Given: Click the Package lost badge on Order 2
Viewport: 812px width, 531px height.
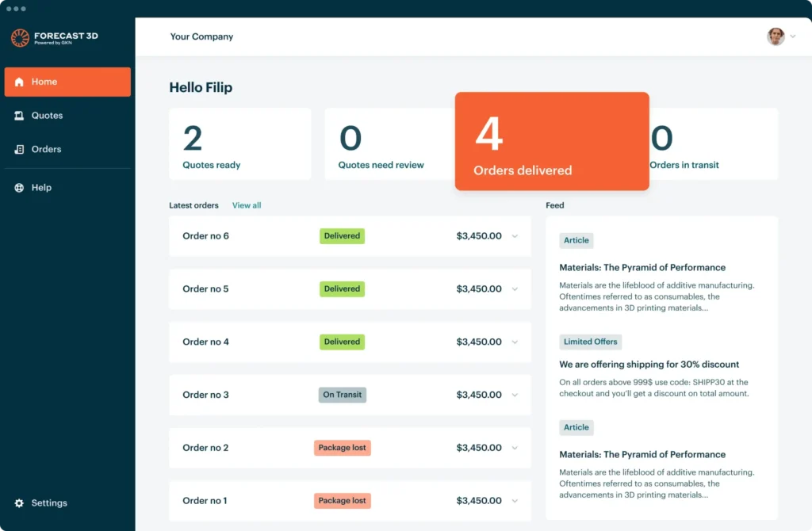Looking at the screenshot, I should 343,448.
